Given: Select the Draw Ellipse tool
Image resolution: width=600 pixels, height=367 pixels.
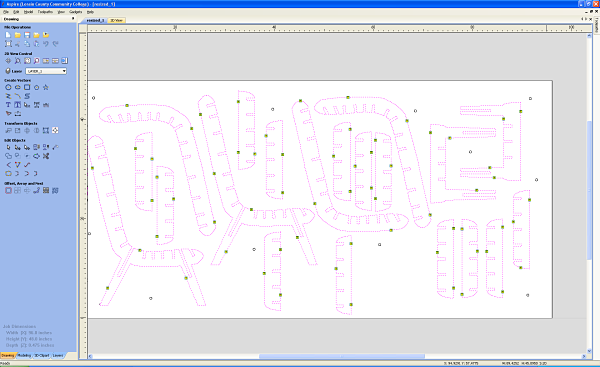Looking at the screenshot, I should [x=18, y=88].
